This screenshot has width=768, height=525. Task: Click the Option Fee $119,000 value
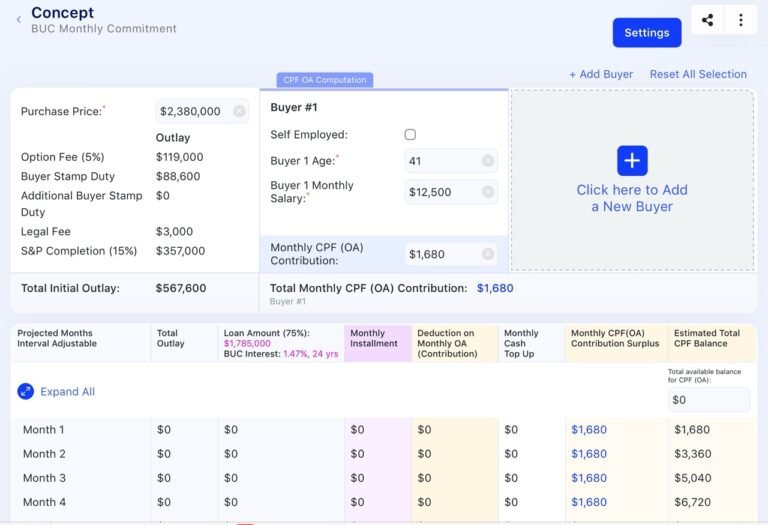tap(179, 157)
